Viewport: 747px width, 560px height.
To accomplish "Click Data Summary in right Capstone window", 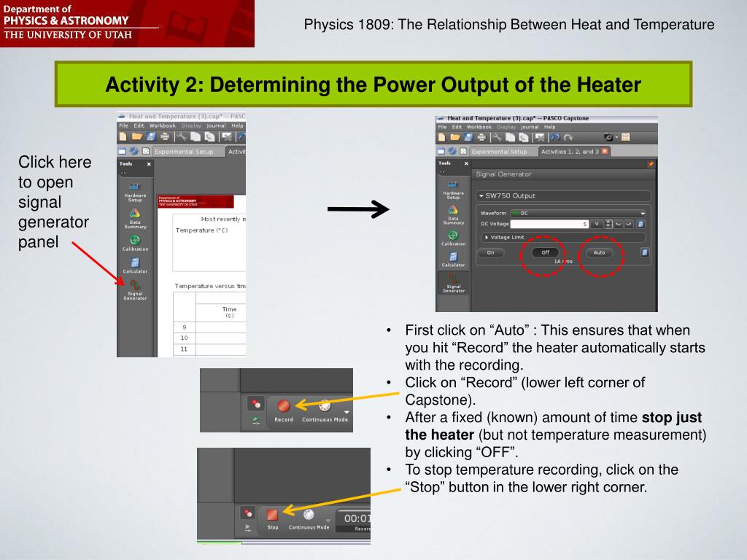I will click(453, 215).
